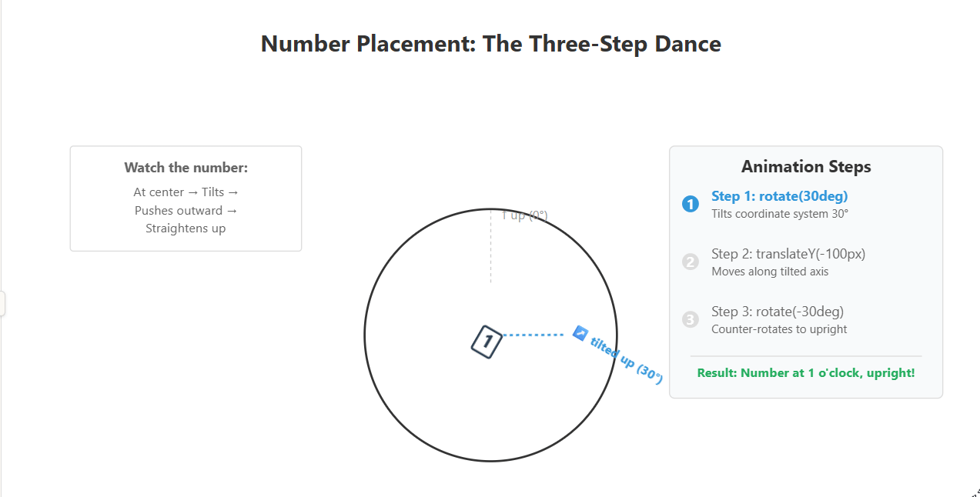Click the 'up (0°)' axis label

tap(525, 215)
